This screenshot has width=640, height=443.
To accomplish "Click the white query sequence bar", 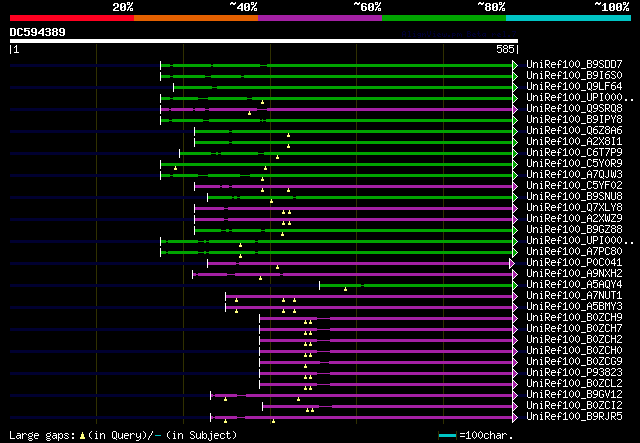I will pyautogui.click(x=264, y=41).
